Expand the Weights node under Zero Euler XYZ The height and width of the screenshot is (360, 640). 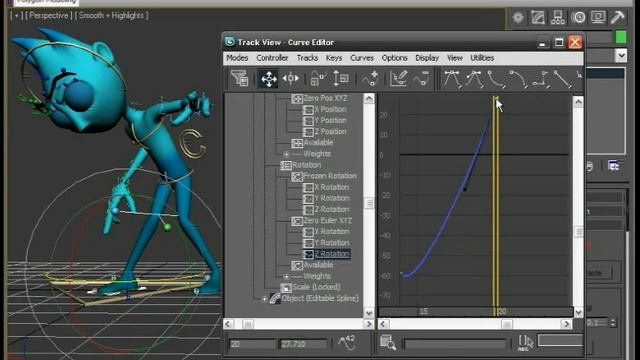click(x=287, y=276)
